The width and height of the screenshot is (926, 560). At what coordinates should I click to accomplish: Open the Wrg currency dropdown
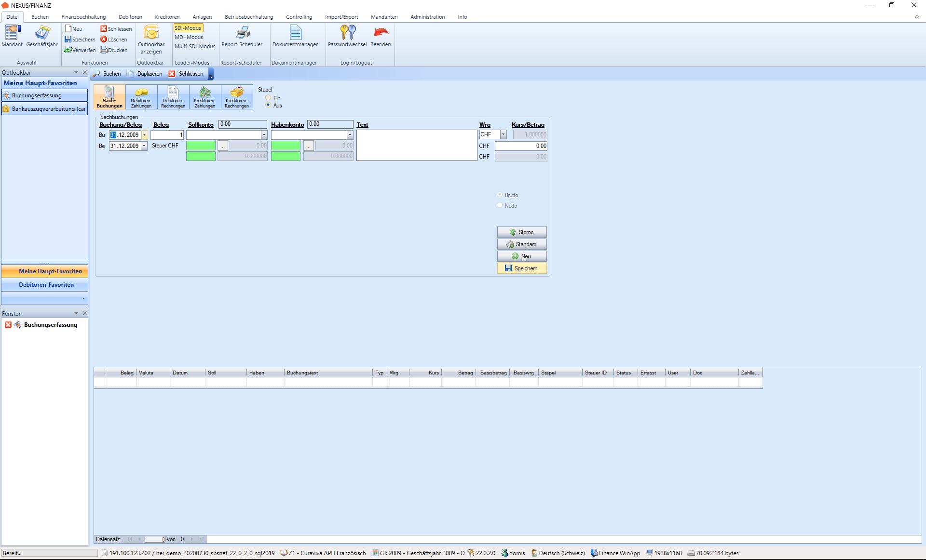(x=503, y=134)
